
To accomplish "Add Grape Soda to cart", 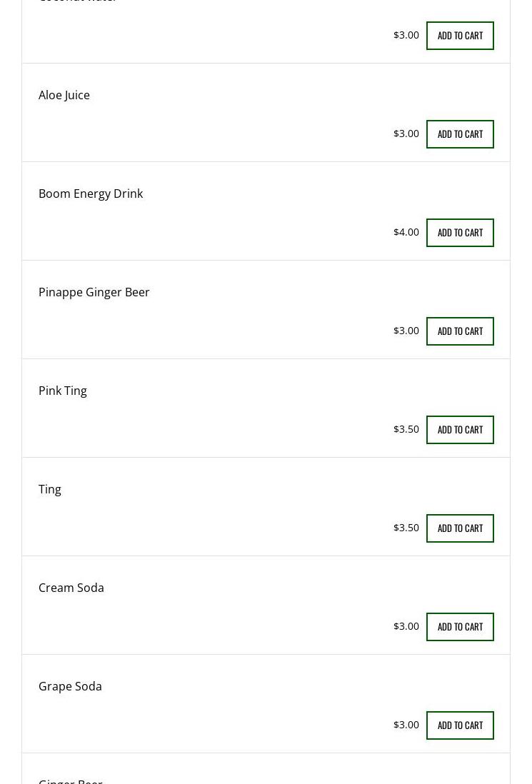I will [460, 725].
